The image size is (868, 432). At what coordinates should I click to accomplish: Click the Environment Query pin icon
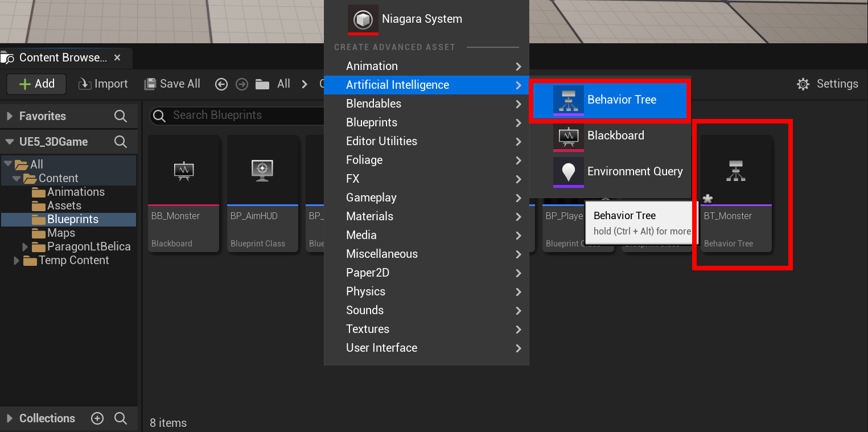[x=568, y=172]
